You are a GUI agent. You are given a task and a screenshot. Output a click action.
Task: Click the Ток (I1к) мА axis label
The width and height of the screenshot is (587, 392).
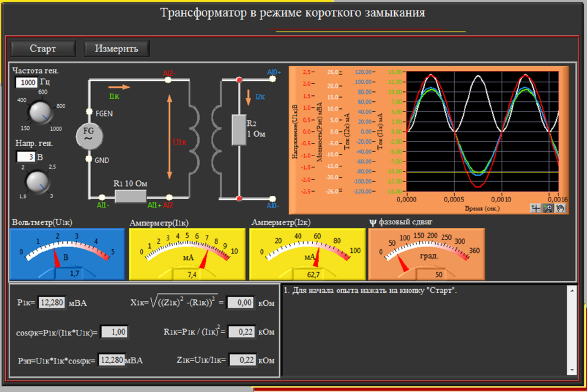point(380,131)
